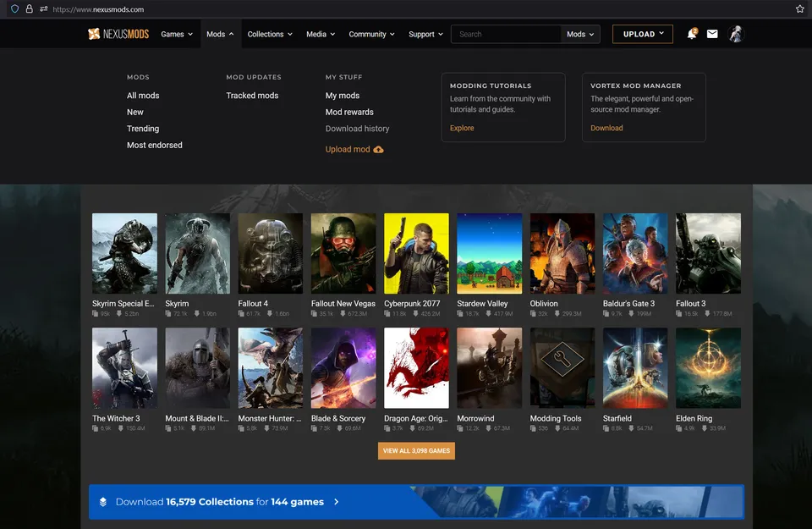Screen dimensions: 812x529
Task: Open The Witcher 3 game thumbnail
Action: [125, 368]
